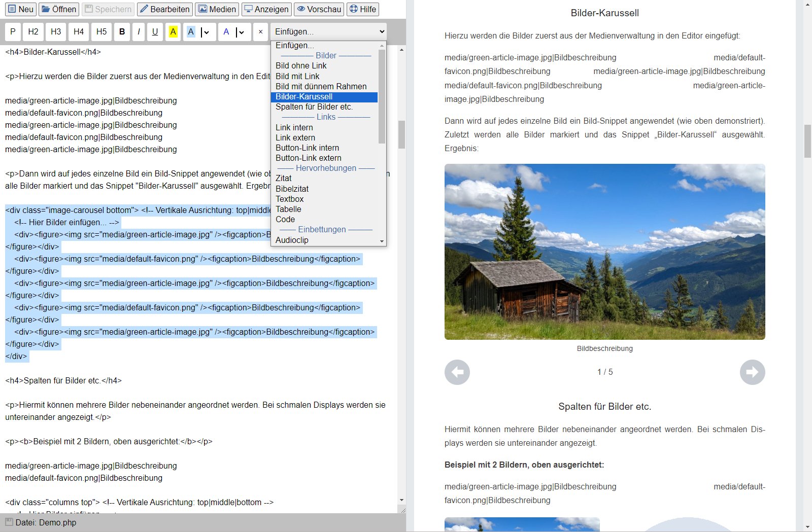The height and width of the screenshot is (532, 812).
Task: Click dropdown list scroll-down arrow
Action: click(382, 241)
